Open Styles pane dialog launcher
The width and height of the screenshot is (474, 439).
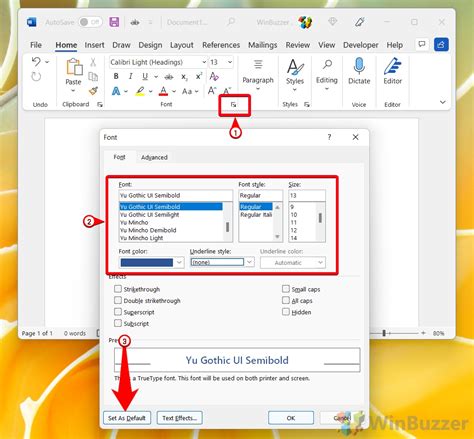307,105
